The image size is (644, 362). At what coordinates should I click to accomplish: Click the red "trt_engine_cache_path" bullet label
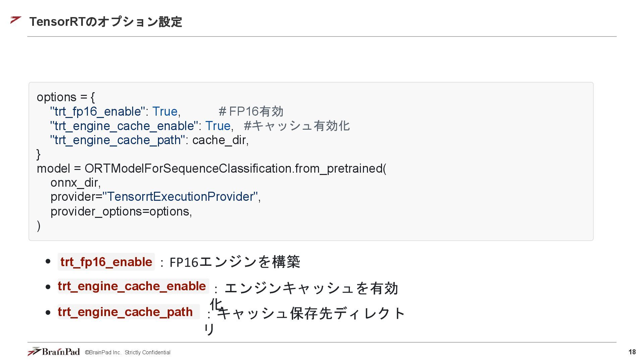pos(125,312)
